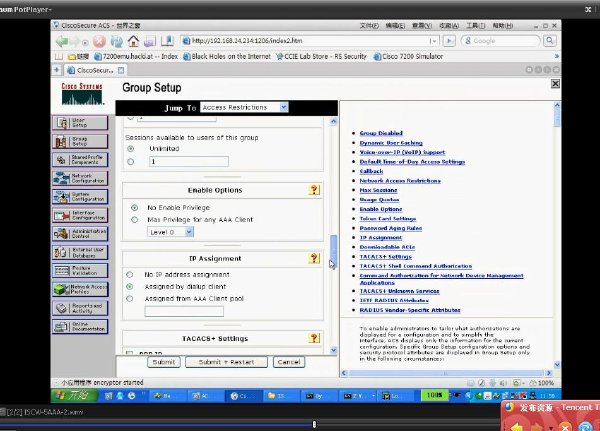Select Assigned by dialup client
Image resolution: width=600 pixels, height=431 pixels.
130,286
